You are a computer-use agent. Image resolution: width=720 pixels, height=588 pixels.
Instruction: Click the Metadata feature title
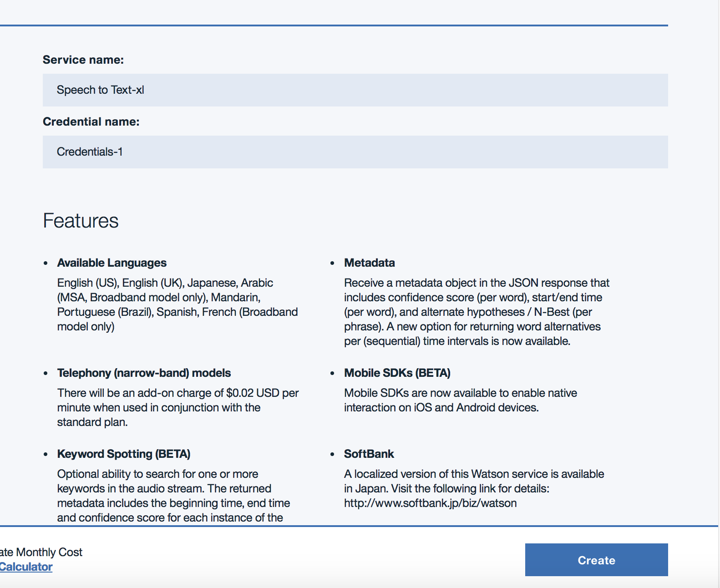(369, 263)
